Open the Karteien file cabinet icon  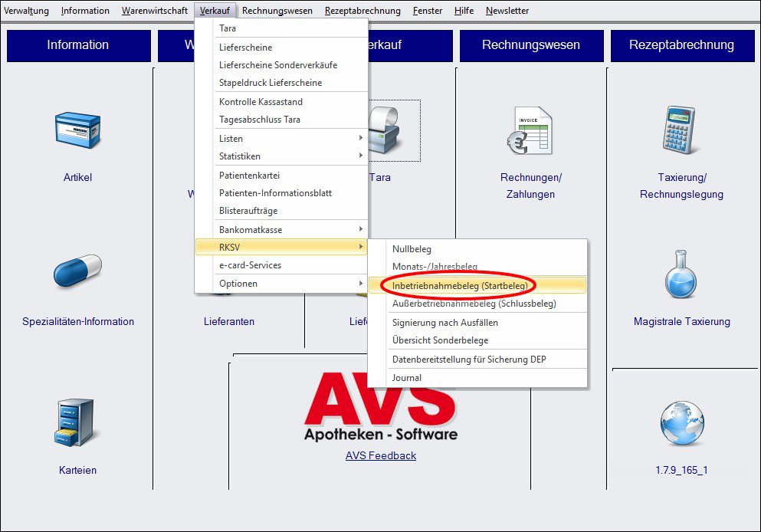(x=75, y=422)
